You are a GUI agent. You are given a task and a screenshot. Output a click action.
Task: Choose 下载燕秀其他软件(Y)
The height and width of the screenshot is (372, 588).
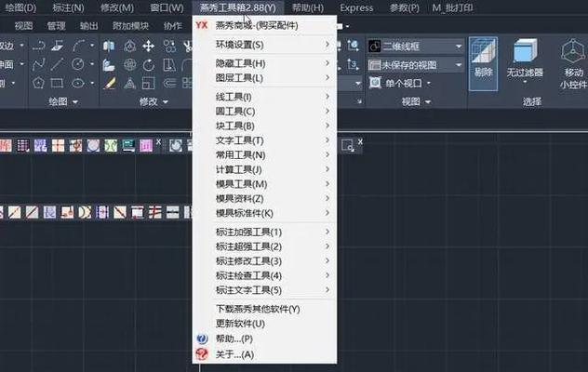(264, 309)
